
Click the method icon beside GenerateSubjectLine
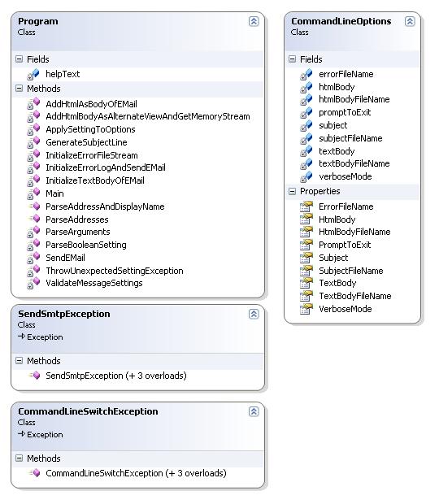coord(33,142)
